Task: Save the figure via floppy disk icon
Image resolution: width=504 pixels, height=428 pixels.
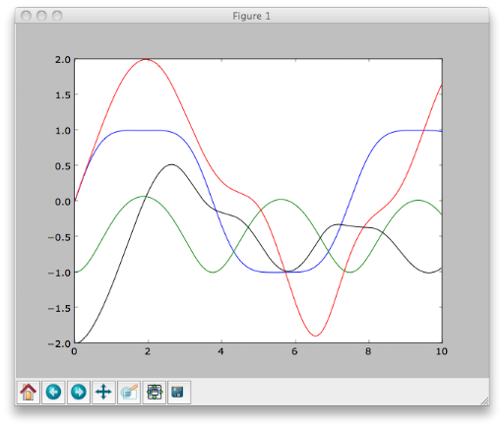Action: pos(179,392)
